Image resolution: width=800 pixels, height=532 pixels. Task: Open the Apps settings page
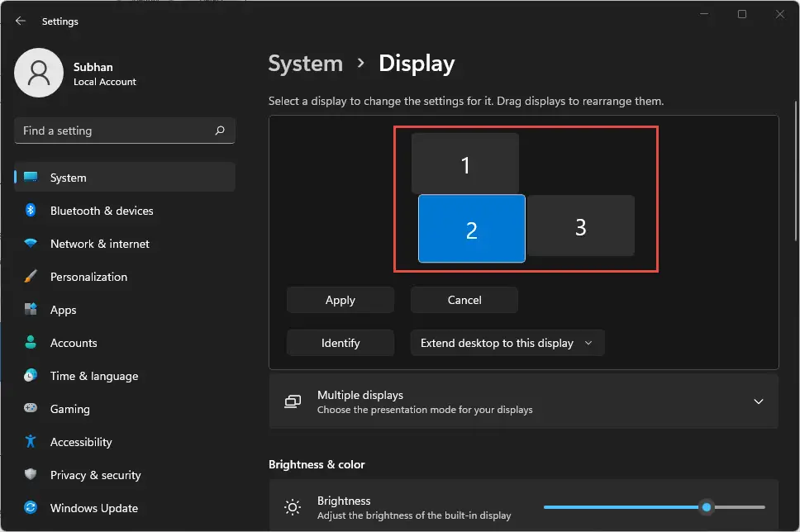click(63, 310)
